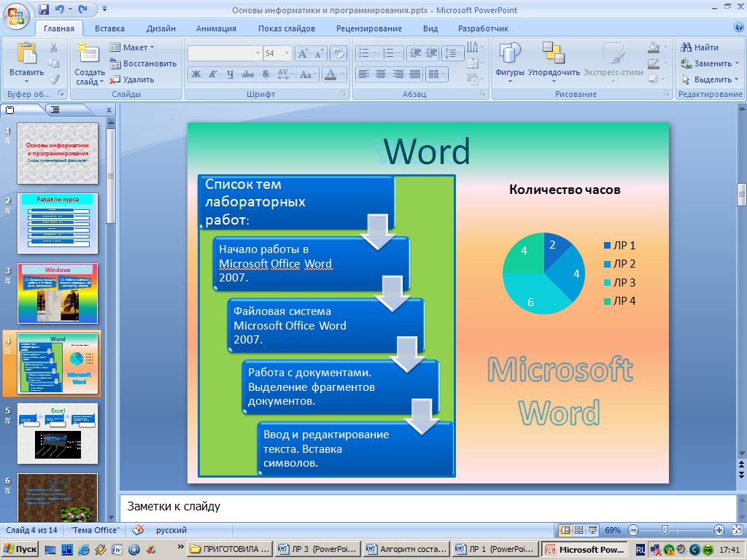Click the RU language indicator in tray
Viewport: 747px width, 560px height.
click(640, 550)
